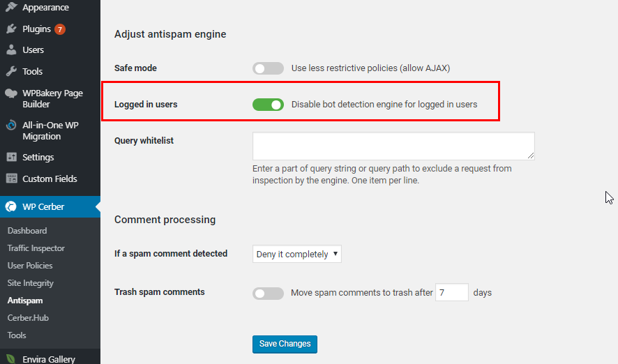Click the Query whitelist text area
This screenshot has width=618, height=364.
pos(393,146)
